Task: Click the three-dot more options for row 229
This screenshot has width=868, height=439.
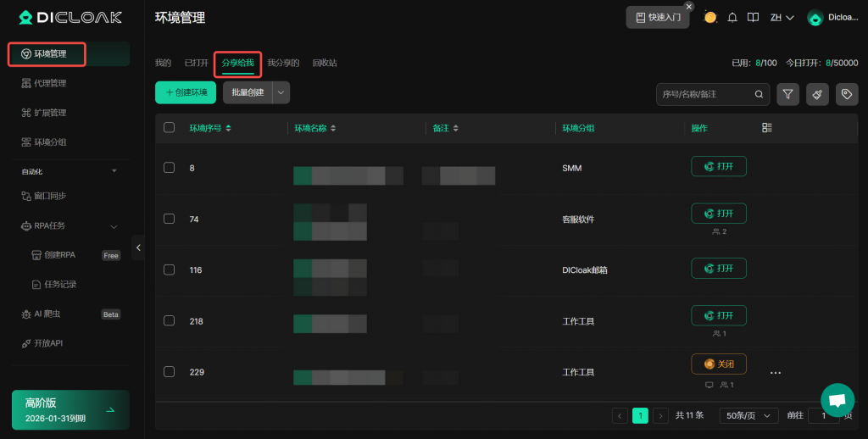Action: tap(775, 372)
